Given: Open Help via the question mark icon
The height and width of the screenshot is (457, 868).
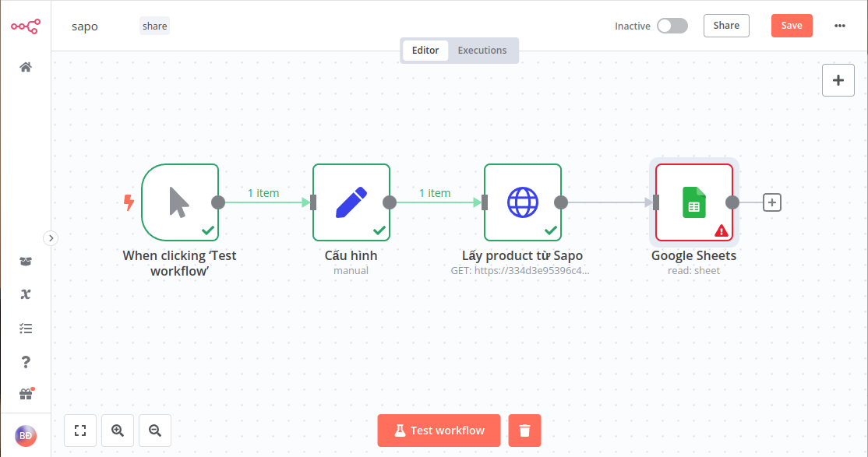Looking at the screenshot, I should (x=25, y=361).
